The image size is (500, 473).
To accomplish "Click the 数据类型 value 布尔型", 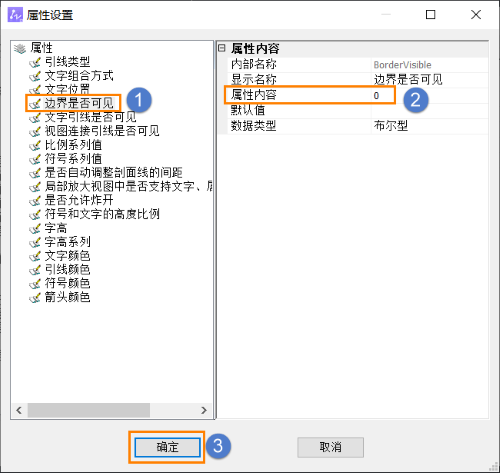I will [x=391, y=126].
